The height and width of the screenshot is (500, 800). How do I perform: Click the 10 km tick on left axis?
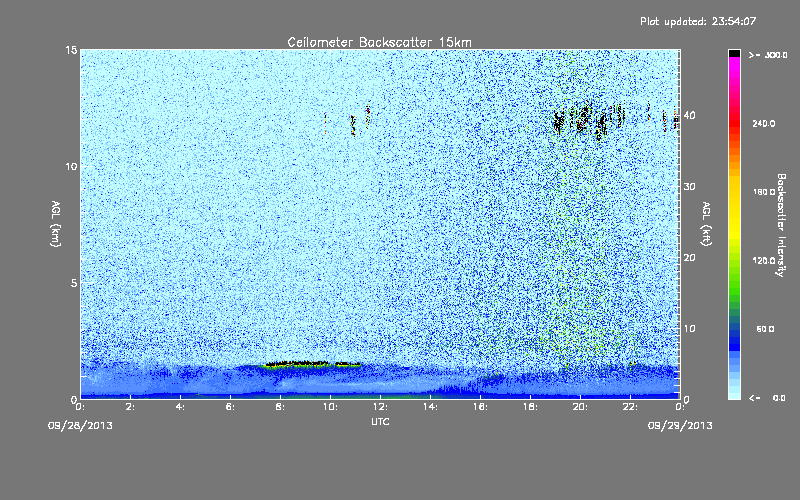(x=71, y=167)
